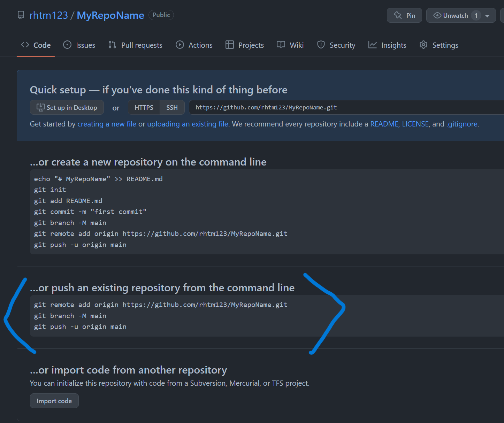Click the Projects table icon
This screenshot has height=423, width=504.
[x=230, y=45]
